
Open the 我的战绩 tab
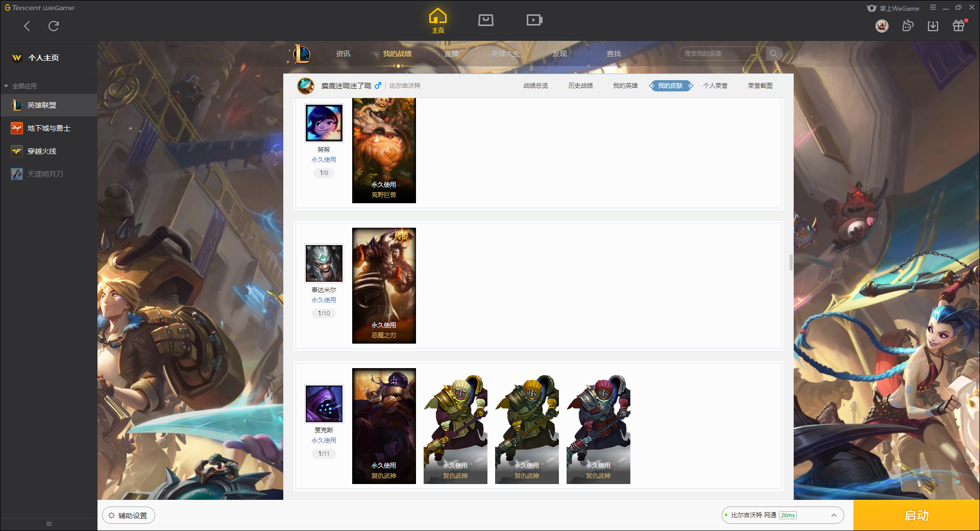(x=397, y=54)
